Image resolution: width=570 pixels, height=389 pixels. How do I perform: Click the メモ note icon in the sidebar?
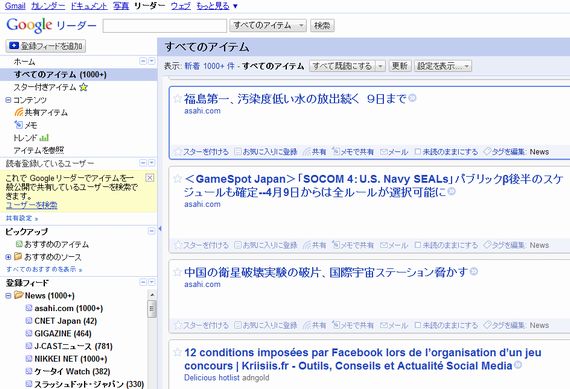(x=19, y=125)
